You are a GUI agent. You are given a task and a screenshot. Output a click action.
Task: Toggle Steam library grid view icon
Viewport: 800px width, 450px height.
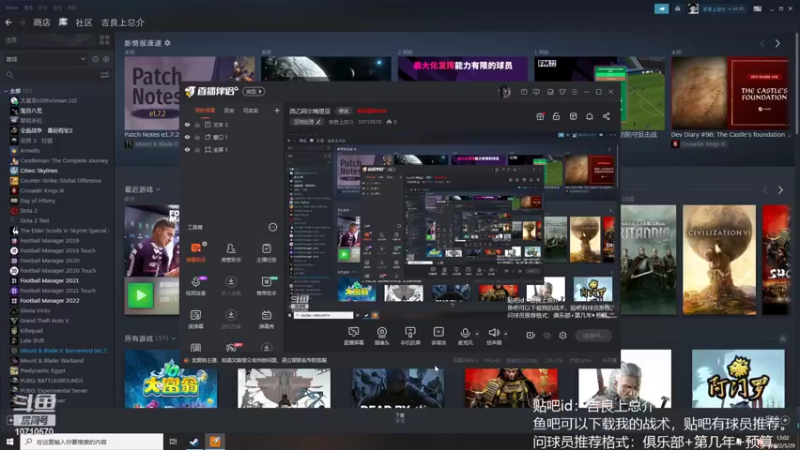click(x=105, y=40)
